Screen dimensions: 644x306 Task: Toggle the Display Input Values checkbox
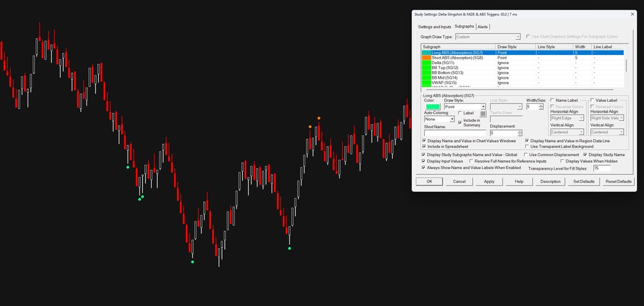tap(424, 161)
